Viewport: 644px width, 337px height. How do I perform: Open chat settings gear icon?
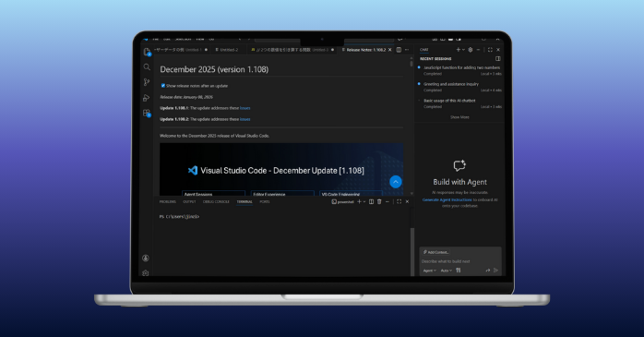tap(471, 50)
